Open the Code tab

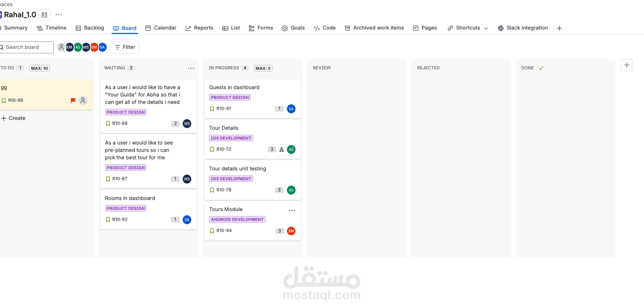(325, 28)
